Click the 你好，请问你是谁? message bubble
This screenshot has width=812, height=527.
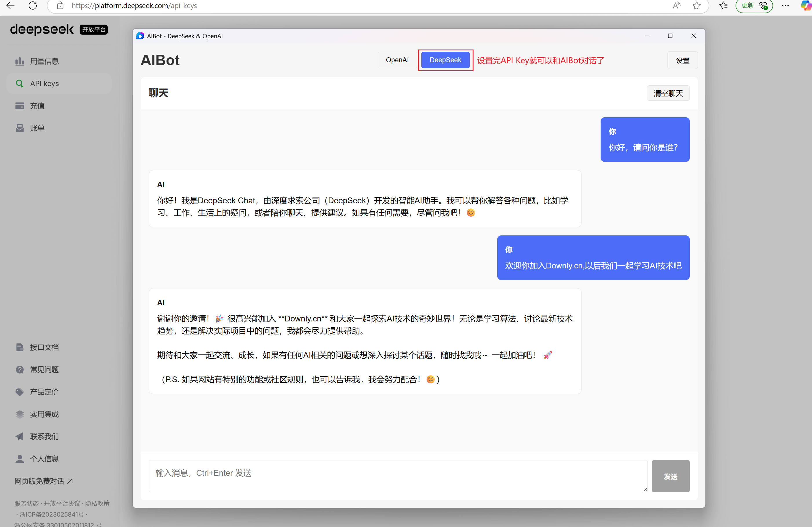(x=645, y=140)
